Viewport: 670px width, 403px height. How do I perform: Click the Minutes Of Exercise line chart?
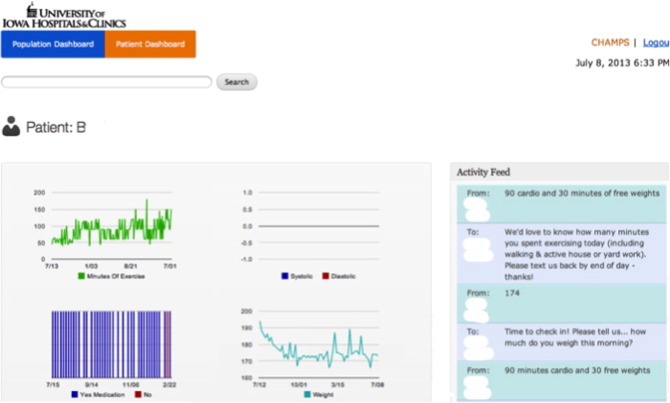[x=110, y=225]
